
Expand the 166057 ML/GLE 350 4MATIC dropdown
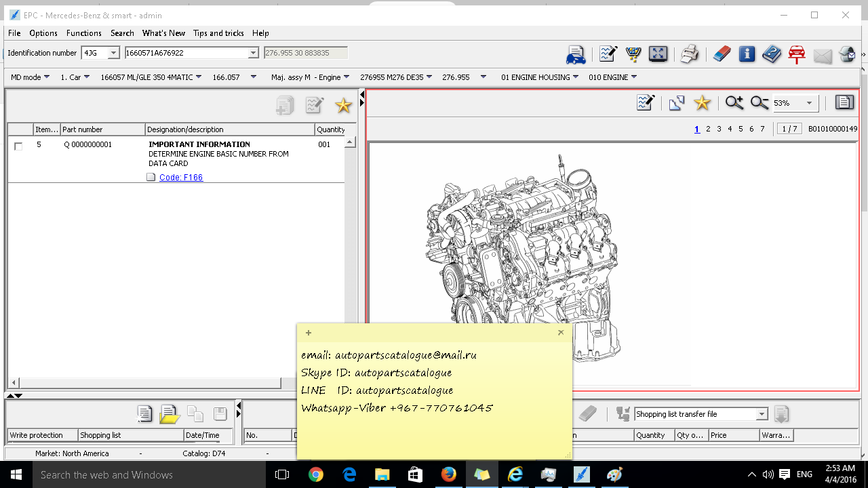click(199, 77)
